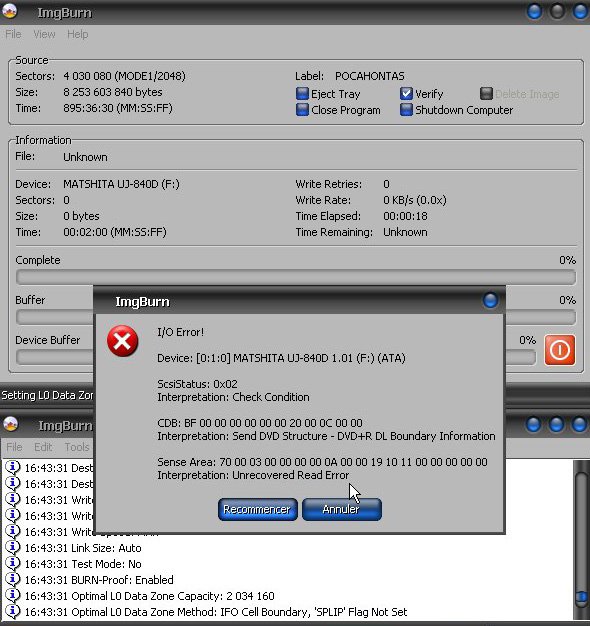Select log line 'Optimal L0 Data Zone Capacity: 2 034 160'

[150, 596]
